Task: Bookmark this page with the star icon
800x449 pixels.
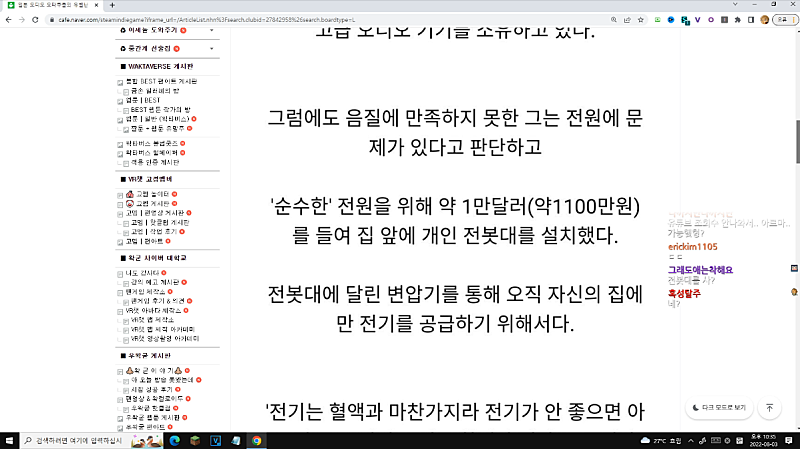Action: [641, 20]
